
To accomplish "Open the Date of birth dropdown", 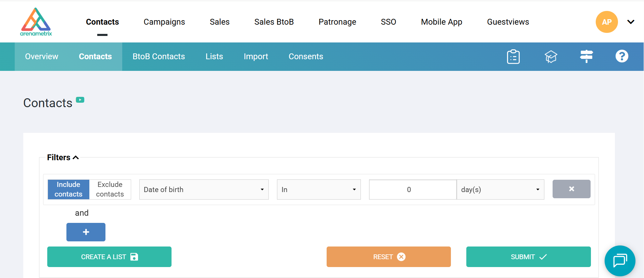I will pyautogui.click(x=204, y=190).
